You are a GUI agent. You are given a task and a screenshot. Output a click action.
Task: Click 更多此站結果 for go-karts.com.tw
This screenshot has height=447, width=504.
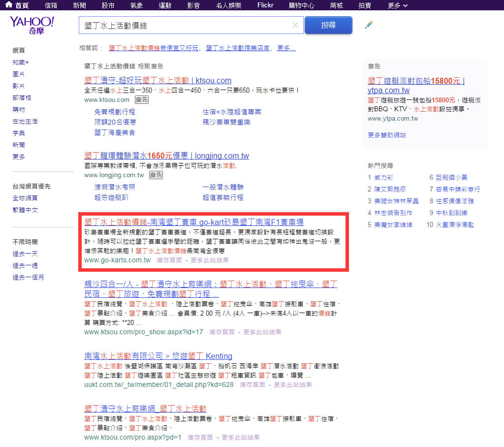click(210, 260)
